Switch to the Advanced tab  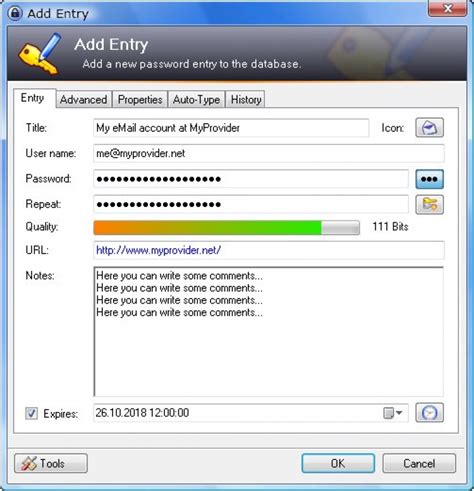(84, 99)
